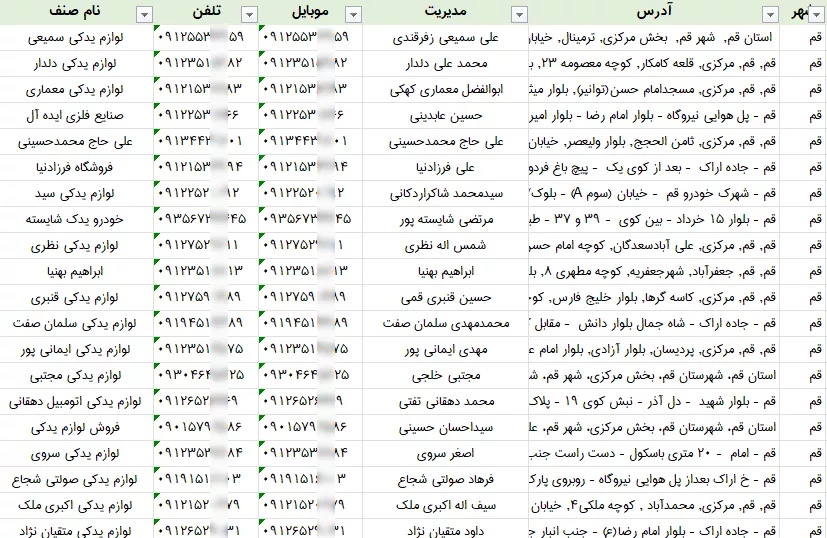This screenshot has width=827, height=538.
Task: Select cell فروشگاه فرزادنیا
Action: (x=76, y=167)
